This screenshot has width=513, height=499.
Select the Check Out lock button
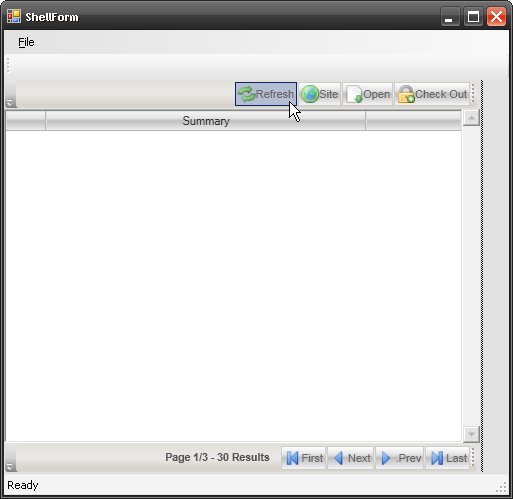pyautogui.click(x=432, y=94)
